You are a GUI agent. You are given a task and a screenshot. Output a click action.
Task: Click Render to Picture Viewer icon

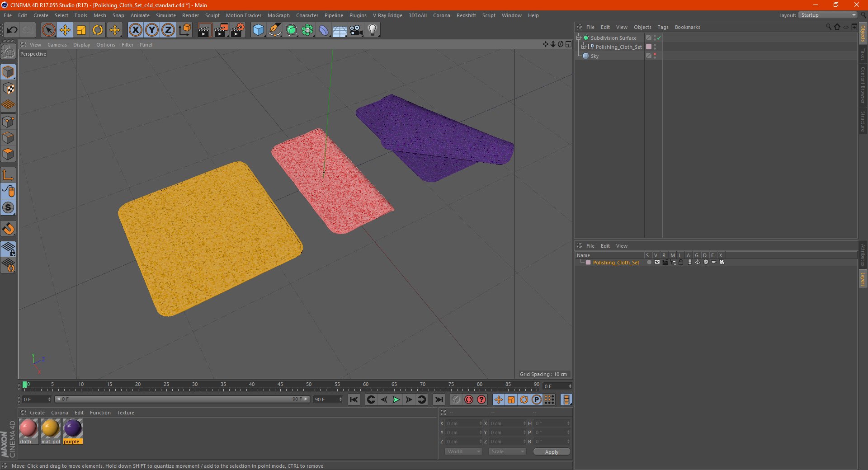[x=221, y=30]
